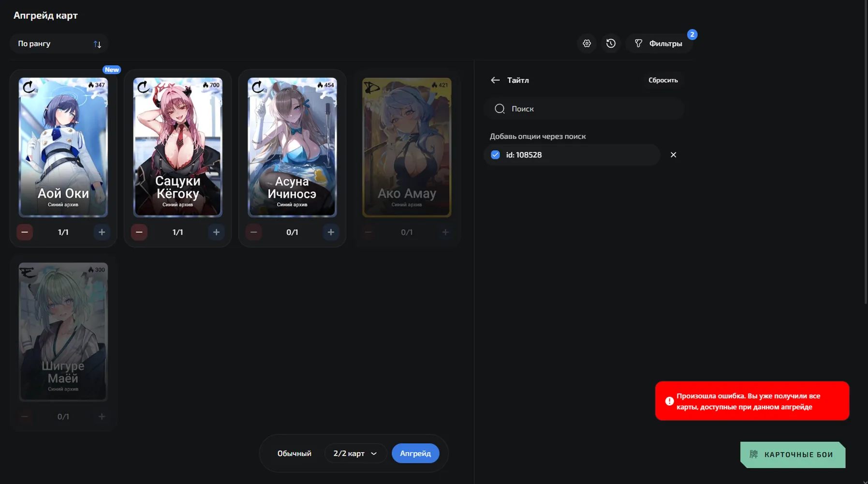Image resolution: width=868 pixels, height=484 pixels.
Task: Remove the id: 108528 option
Action: coord(673,155)
